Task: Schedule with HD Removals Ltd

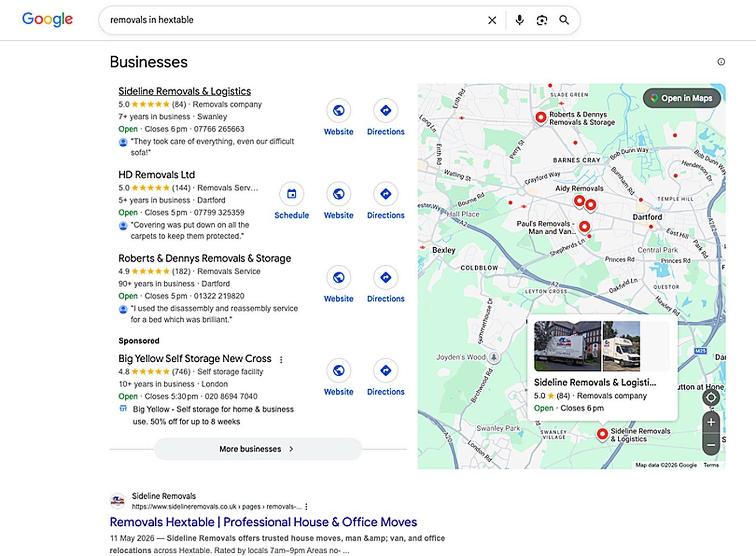Action: 292,201
